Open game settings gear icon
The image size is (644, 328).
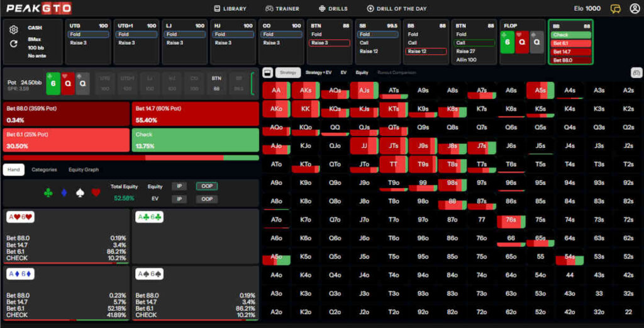pos(14,30)
